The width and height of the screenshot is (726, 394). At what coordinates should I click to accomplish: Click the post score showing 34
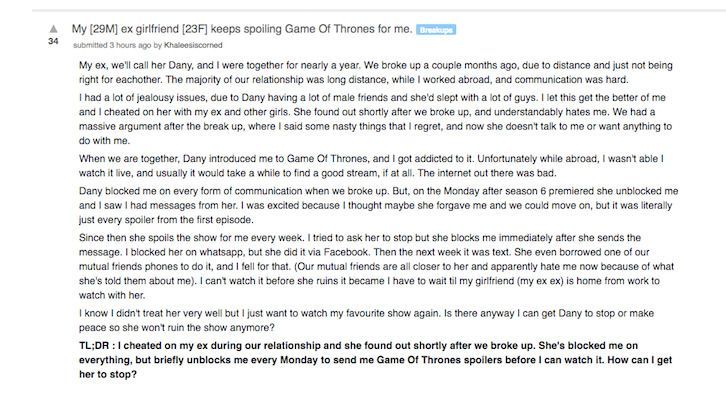click(x=53, y=41)
